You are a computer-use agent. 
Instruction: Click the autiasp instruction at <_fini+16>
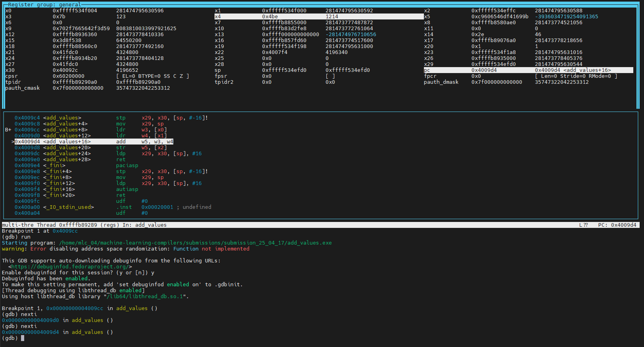(x=127, y=189)
